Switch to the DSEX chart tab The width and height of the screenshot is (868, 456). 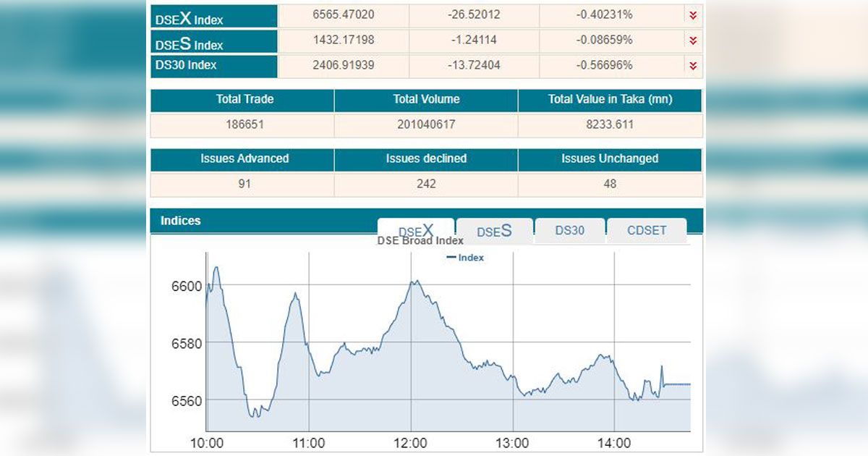pyautogui.click(x=416, y=232)
